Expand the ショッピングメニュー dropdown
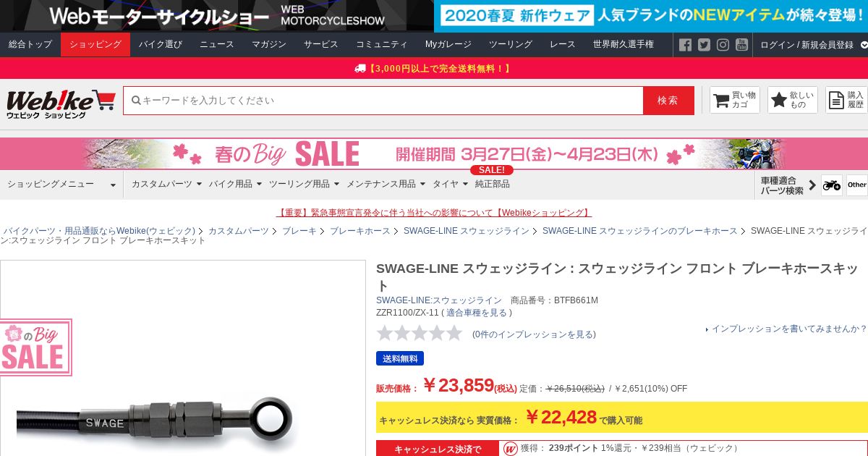868x456 pixels. tap(61, 185)
